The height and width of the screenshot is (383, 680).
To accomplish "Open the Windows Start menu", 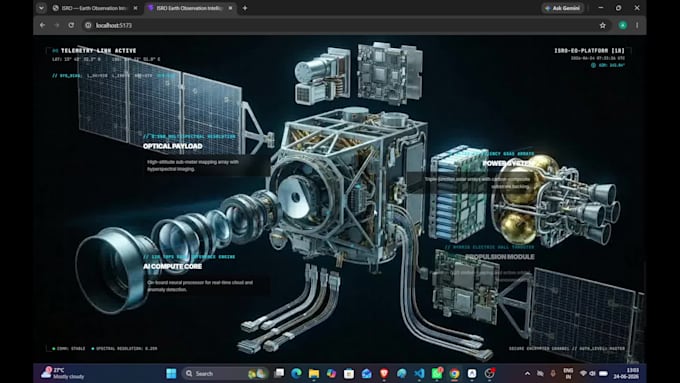I will point(171,373).
